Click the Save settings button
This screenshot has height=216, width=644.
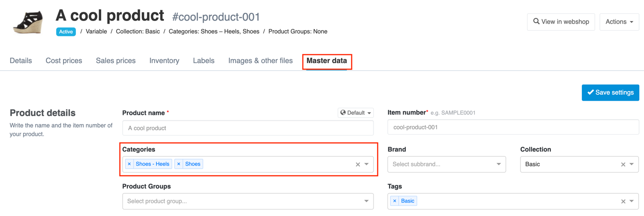pyautogui.click(x=610, y=92)
